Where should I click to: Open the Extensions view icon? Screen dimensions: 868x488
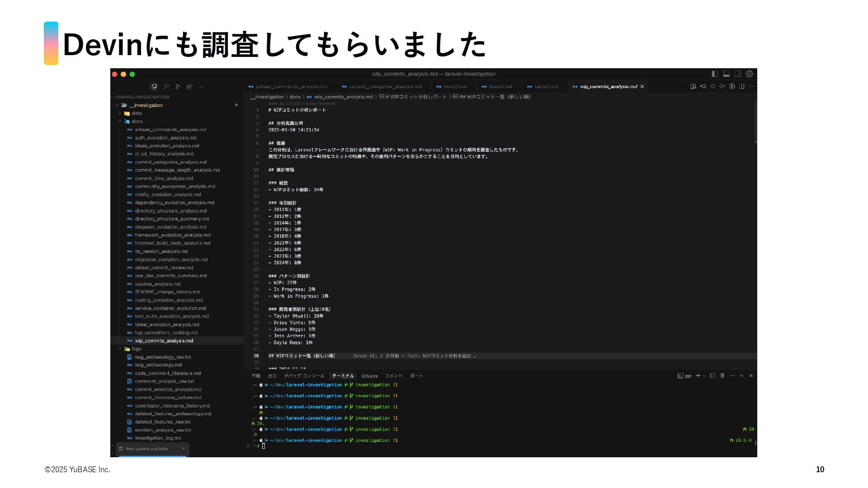(189, 86)
